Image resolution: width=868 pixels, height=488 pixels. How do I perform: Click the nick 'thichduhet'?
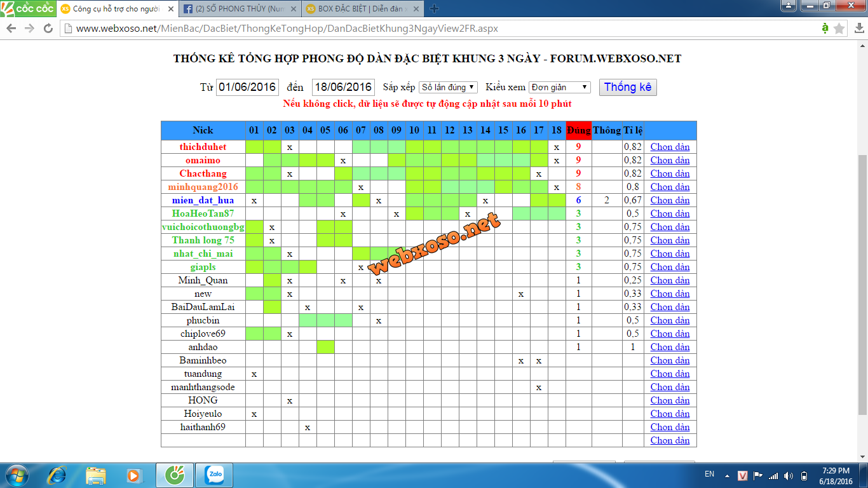click(x=203, y=147)
